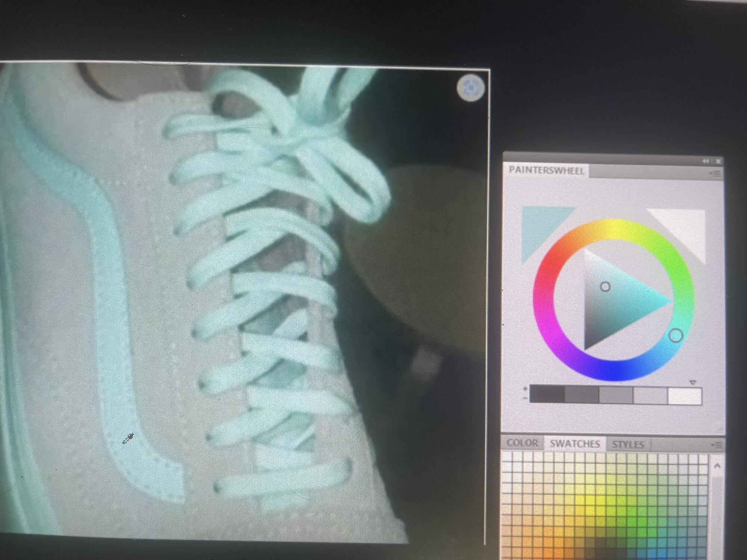Image resolution: width=747 pixels, height=560 pixels.
Task: Open the Swatches panel flyout menu
Action: [716, 445]
